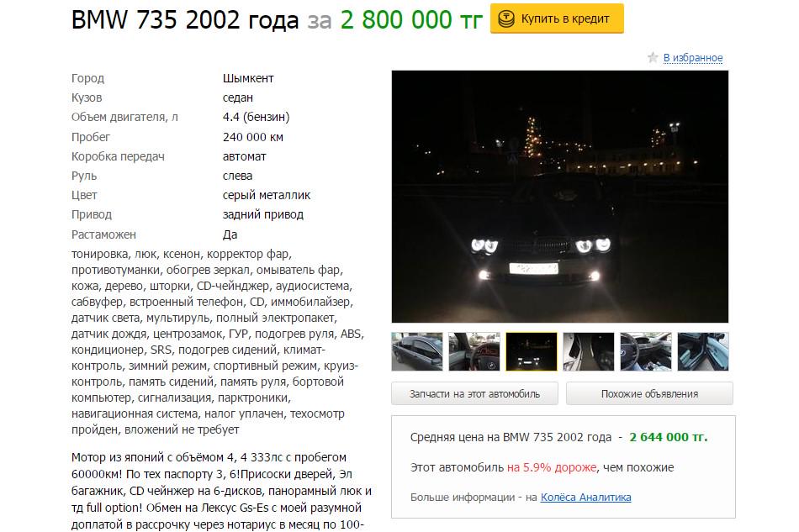This screenshot has width=799, height=532.
Task: Click "Запчасти на этот автомобиль" button
Action: 475,393
